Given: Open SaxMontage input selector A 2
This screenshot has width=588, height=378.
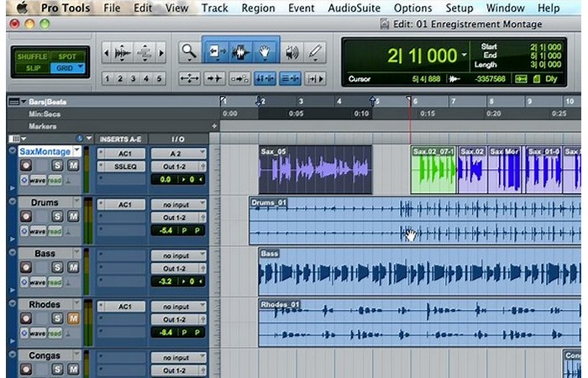Looking at the screenshot, I should (177, 154).
